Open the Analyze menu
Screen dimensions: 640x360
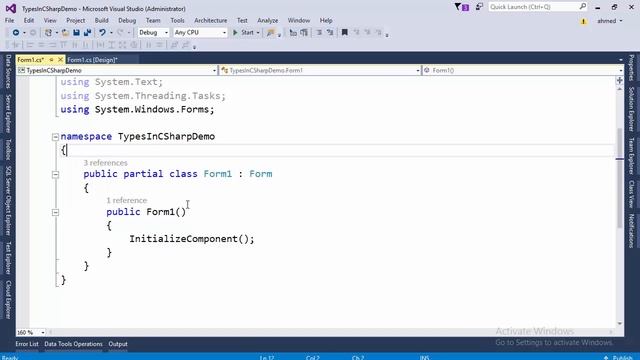tap(267, 20)
